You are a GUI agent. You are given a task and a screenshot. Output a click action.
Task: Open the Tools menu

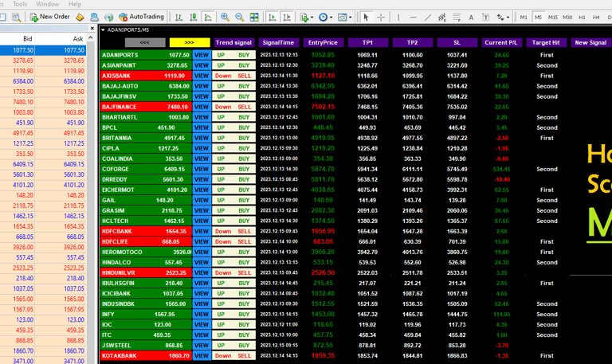click(19, 4)
